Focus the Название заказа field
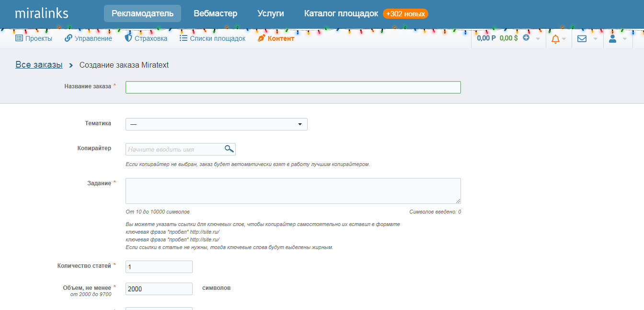The image size is (644, 310). click(x=293, y=87)
